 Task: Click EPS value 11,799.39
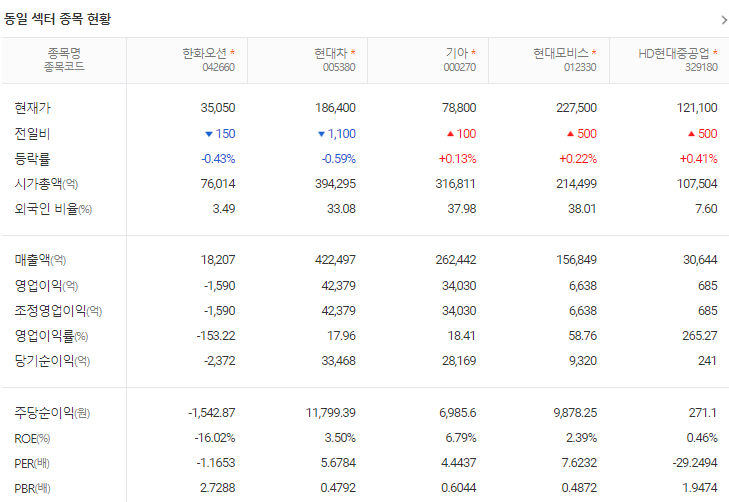point(331,413)
